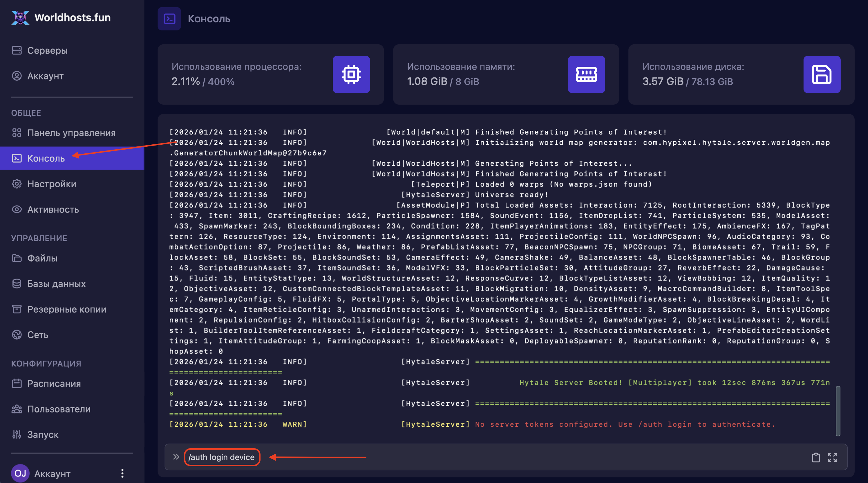This screenshot has height=483, width=868.
Task: Go to Резервные копии backups
Action: (66, 309)
